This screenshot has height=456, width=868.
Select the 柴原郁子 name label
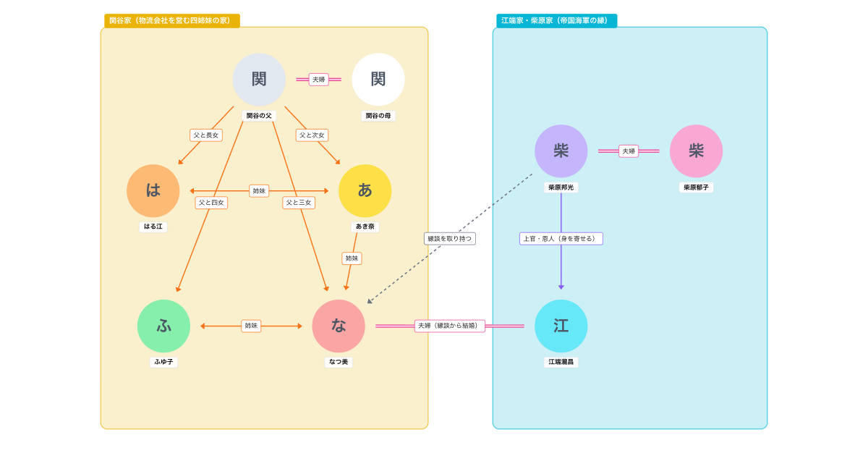point(697,187)
